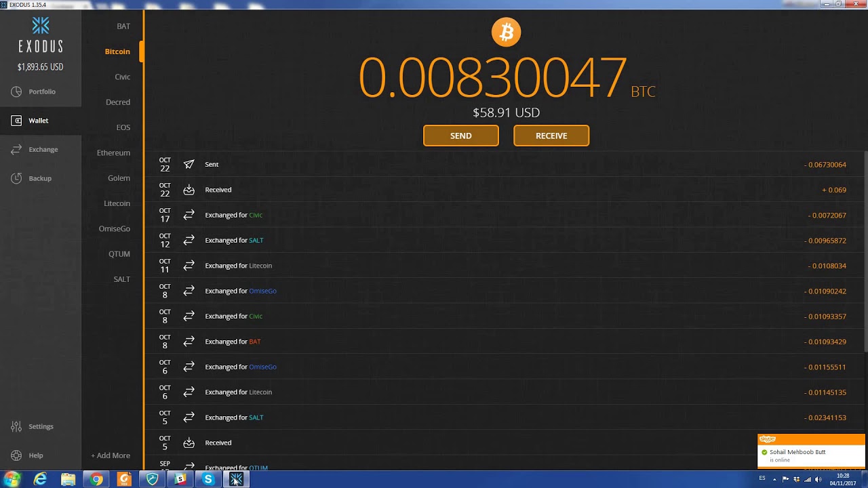The image size is (868, 488).
Task: Click the Help globe icon
Action: (16, 455)
